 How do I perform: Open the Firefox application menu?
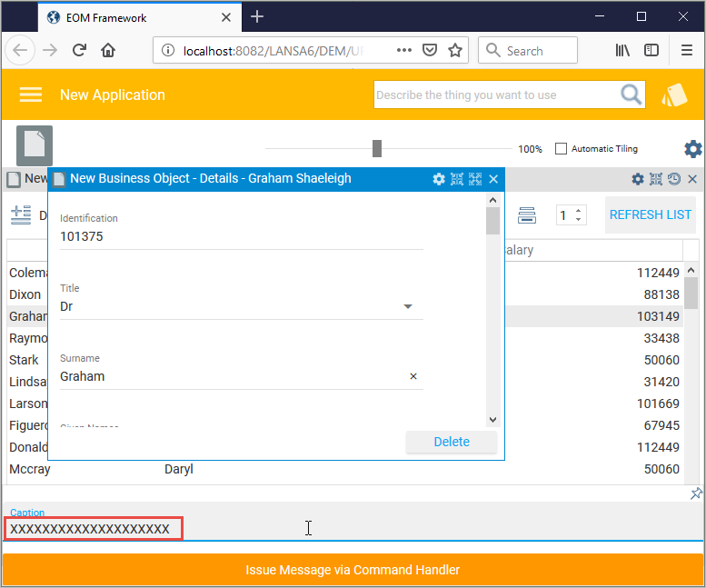(x=687, y=50)
